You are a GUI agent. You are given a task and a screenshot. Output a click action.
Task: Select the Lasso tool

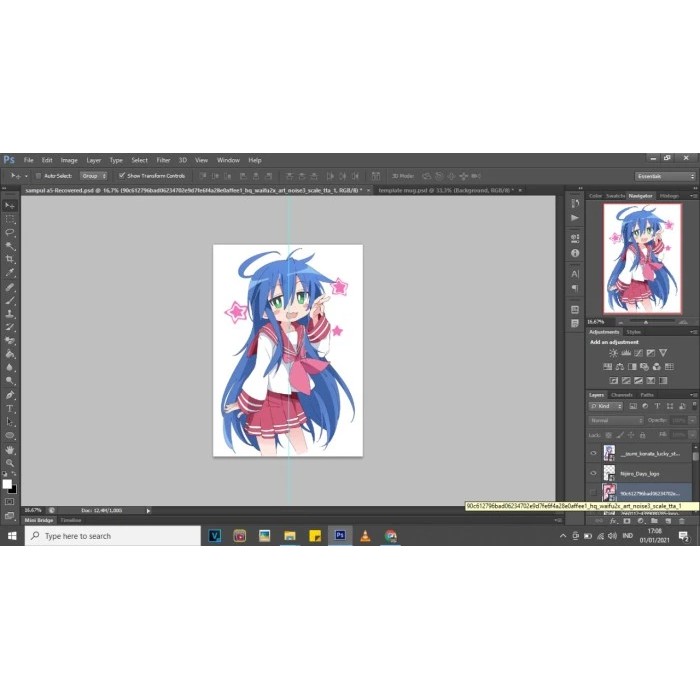tap(10, 233)
